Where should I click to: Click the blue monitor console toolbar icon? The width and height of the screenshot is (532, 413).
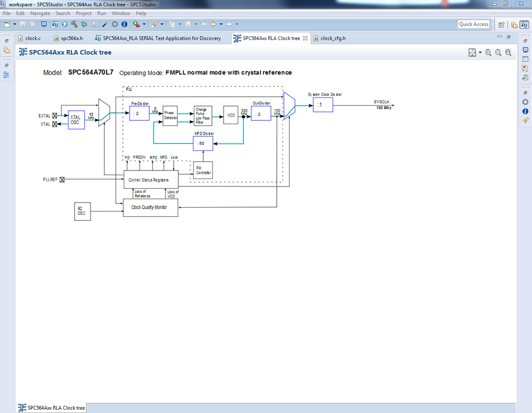44,24
